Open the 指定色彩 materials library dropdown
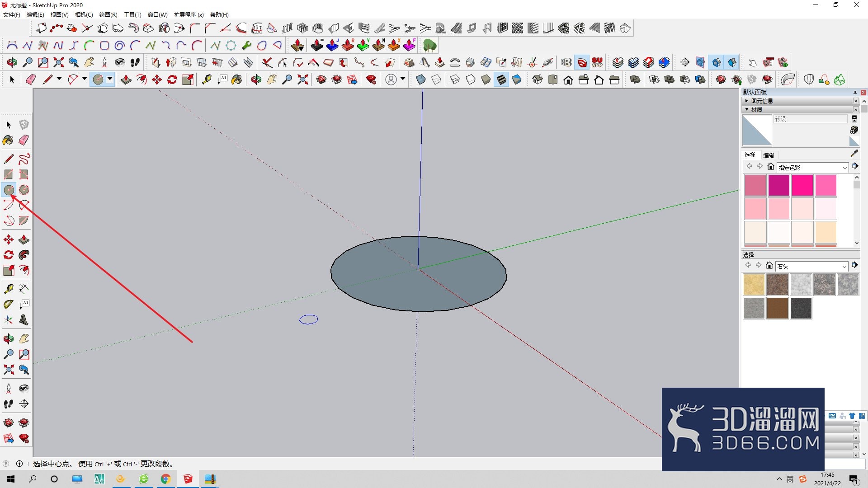The image size is (868, 488). [x=813, y=167]
